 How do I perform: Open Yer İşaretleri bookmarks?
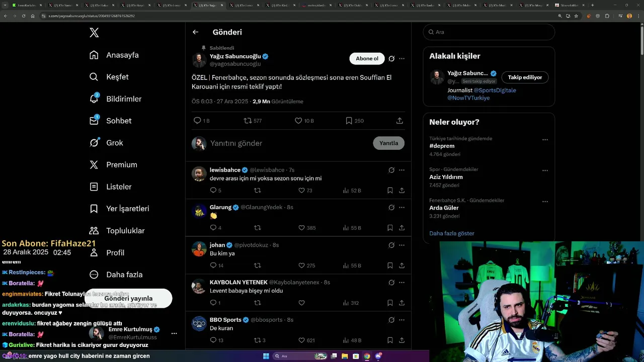(119, 209)
